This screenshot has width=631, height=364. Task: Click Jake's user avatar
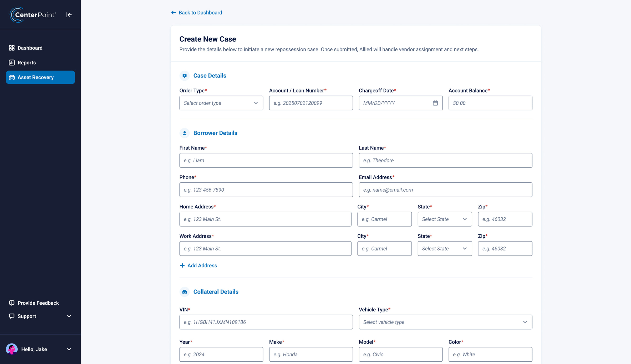12,349
